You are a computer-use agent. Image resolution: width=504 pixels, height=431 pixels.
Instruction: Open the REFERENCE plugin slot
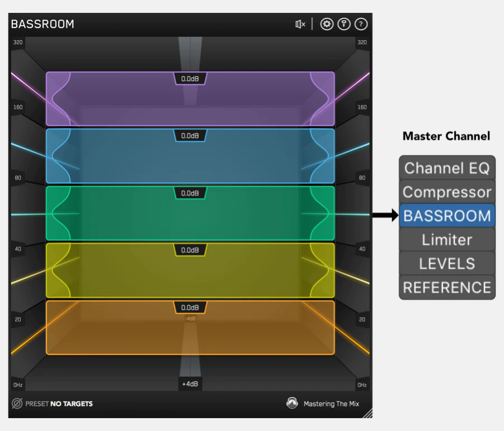point(447,287)
